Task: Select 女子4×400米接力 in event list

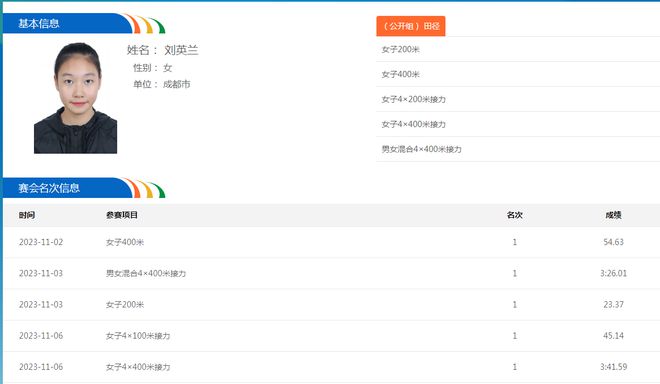Action: point(518,124)
